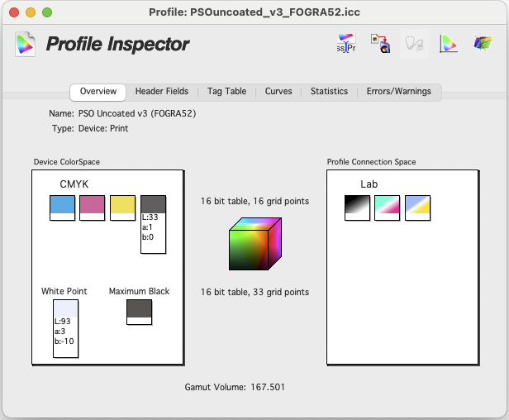Select the Lab a-channel gradient swatch
The image size is (509, 420).
[x=387, y=208]
